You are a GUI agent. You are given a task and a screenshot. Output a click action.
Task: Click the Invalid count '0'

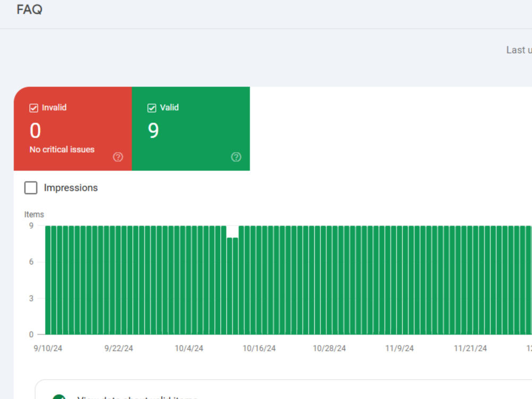(x=35, y=131)
